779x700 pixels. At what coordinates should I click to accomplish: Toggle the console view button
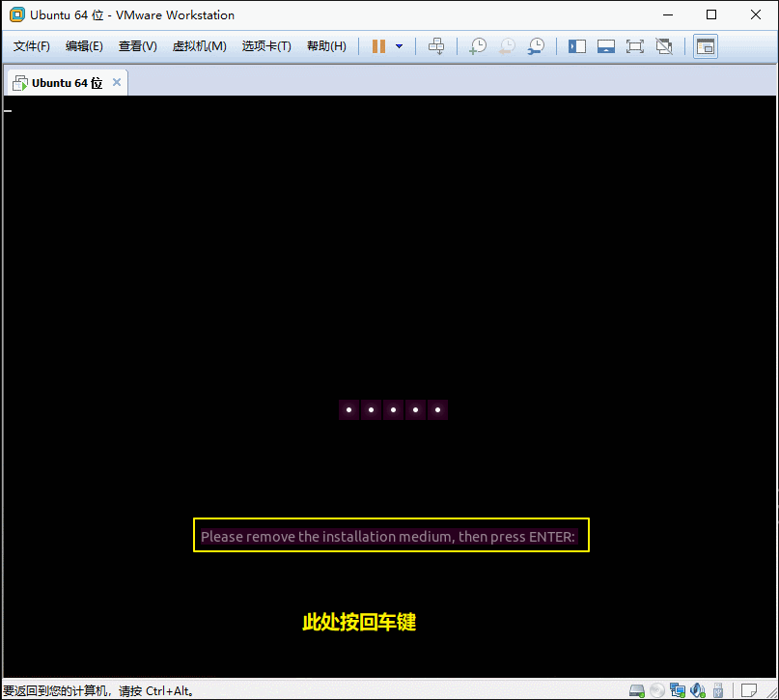point(706,46)
